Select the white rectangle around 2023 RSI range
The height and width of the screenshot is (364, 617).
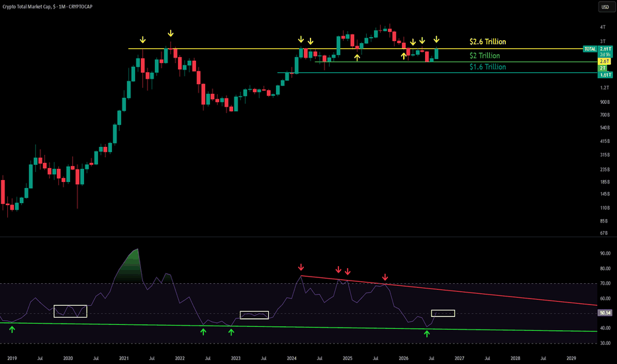[x=254, y=315]
